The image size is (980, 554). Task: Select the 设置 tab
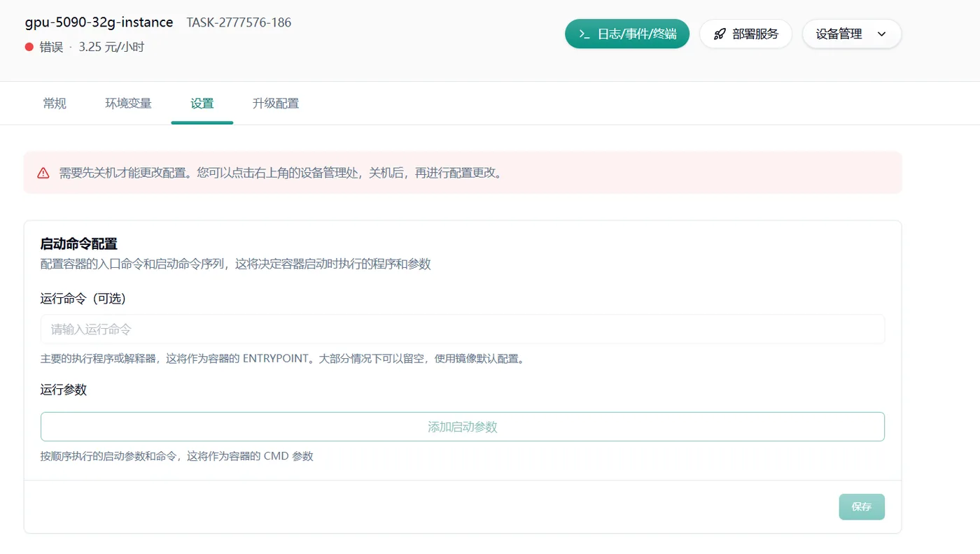point(202,104)
